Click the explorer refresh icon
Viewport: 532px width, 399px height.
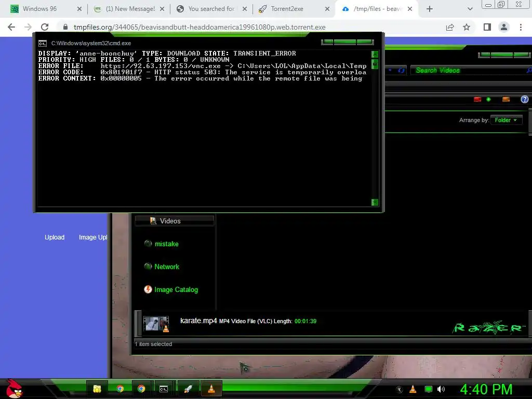click(402, 70)
